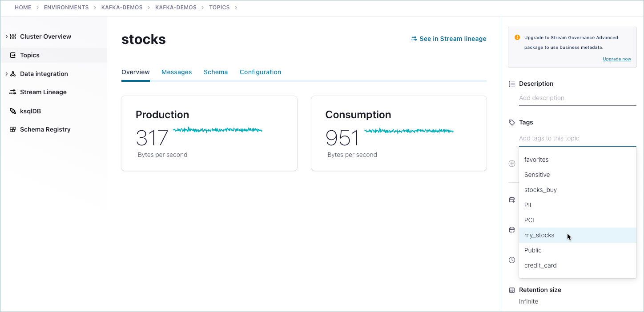Pick the credit_card tag option

point(540,265)
